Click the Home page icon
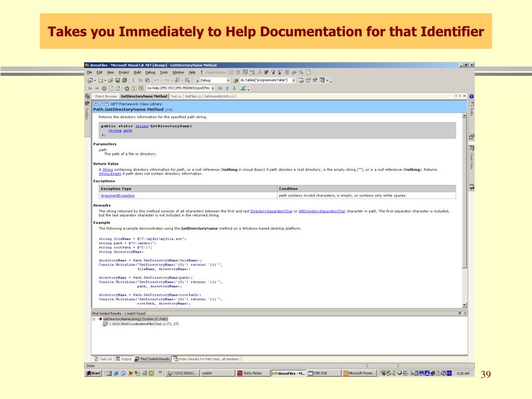The height and width of the screenshot is (399, 532). pyautogui.click(x=118, y=88)
